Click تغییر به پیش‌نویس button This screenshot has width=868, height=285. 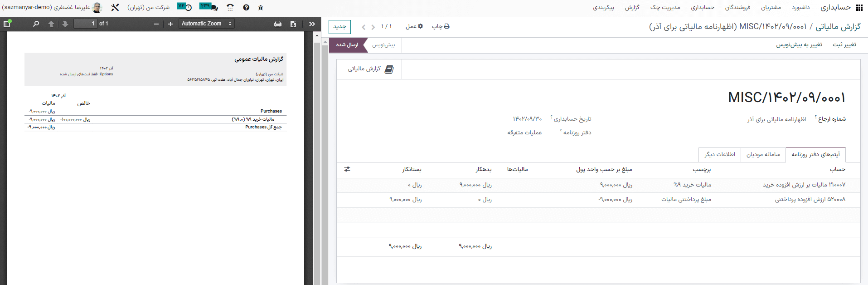pos(799,44)
